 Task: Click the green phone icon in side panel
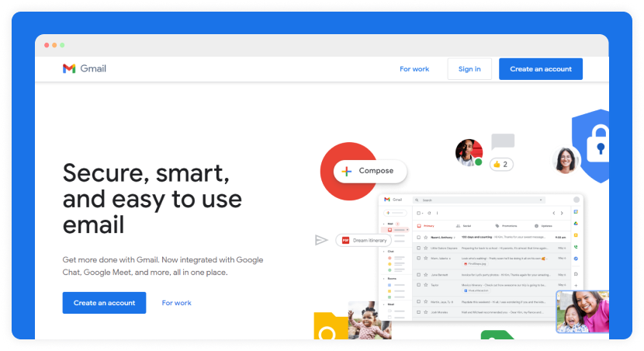pyautogui.click(x=576, y=247)
